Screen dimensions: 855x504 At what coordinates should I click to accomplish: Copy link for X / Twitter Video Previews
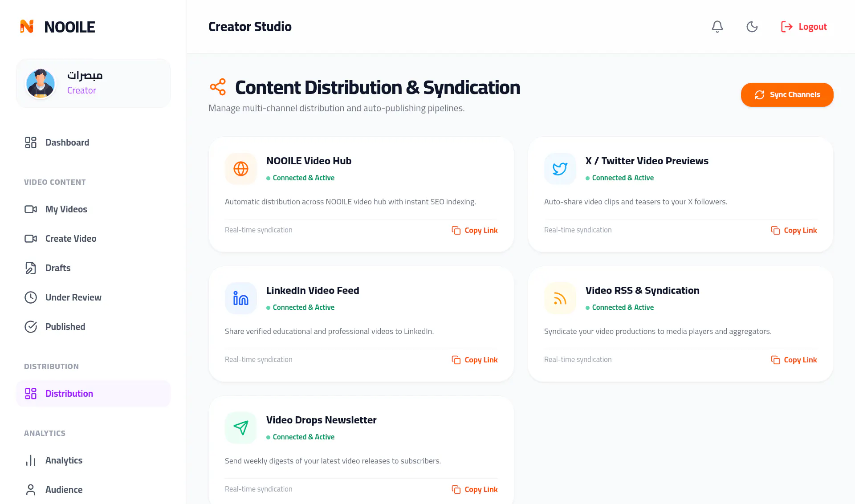[794, 230]
